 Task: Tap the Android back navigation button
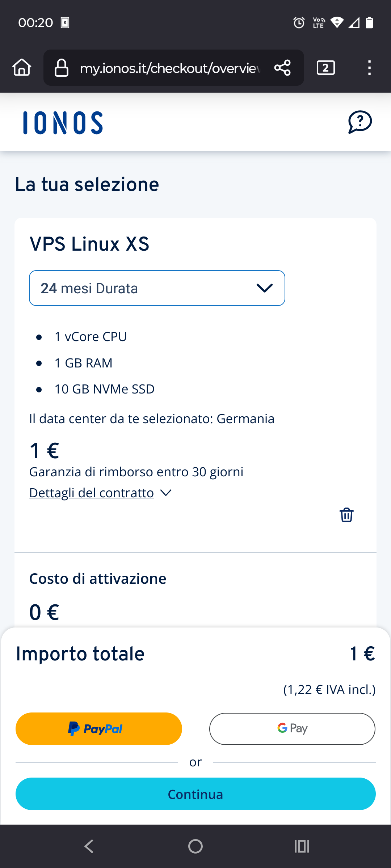(89, 846)
